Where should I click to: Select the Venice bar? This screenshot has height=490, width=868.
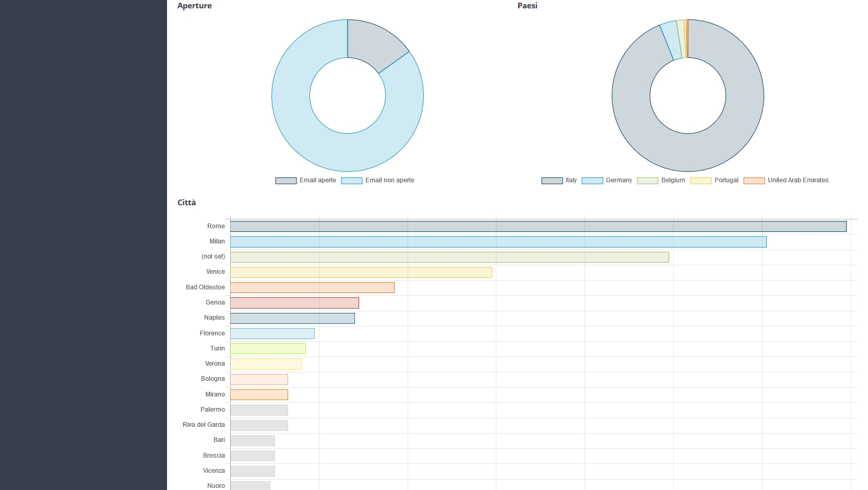(x=361, y=272)
